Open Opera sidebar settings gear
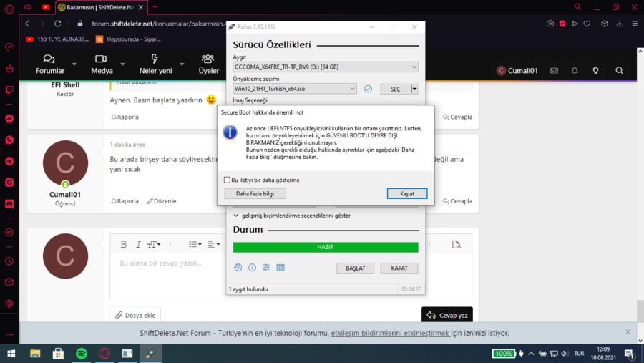 [x=9, y=304]
